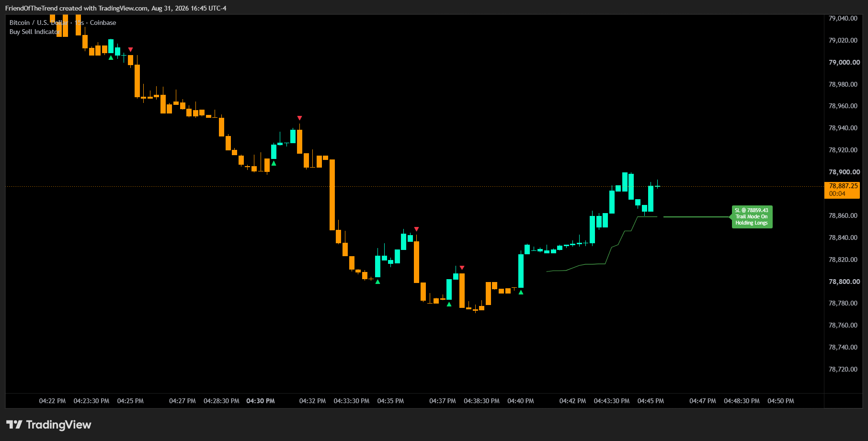Click the 79,040.00 price axis label

click(x=843, y=18)
